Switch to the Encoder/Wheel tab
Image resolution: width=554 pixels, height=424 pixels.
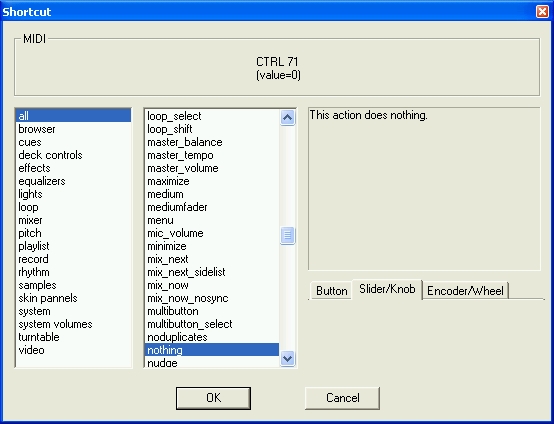465,291
